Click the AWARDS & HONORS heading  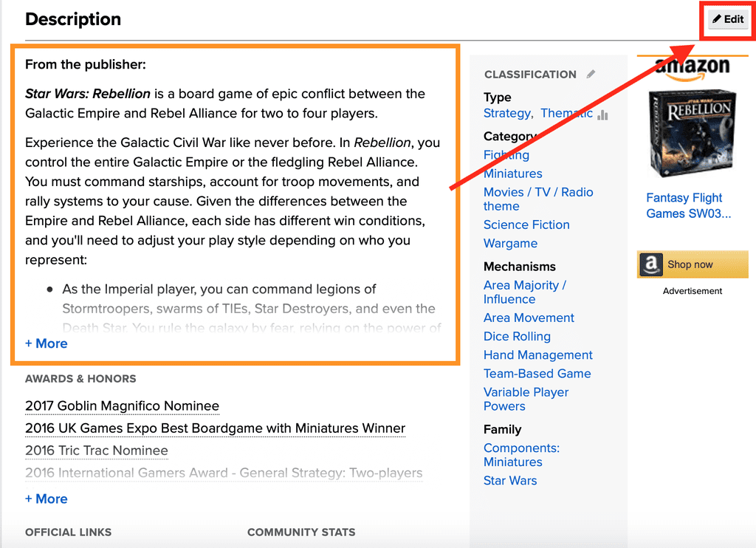(80, 379)
